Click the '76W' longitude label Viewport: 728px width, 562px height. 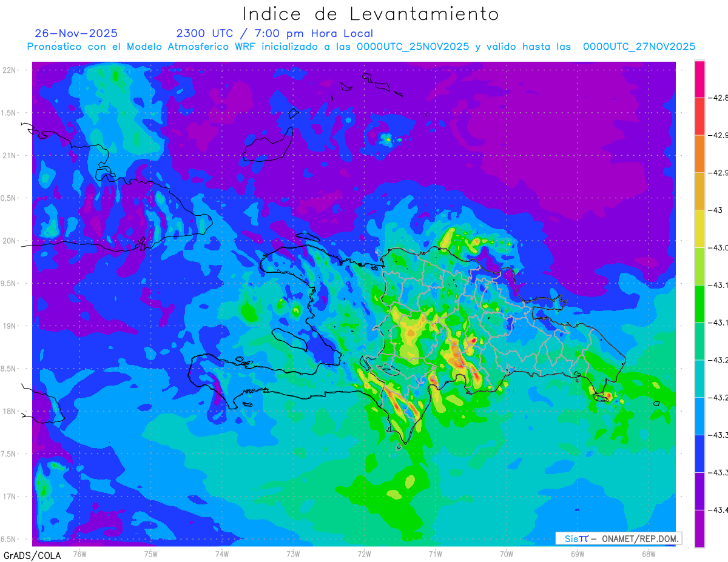(x=79, y=554)
